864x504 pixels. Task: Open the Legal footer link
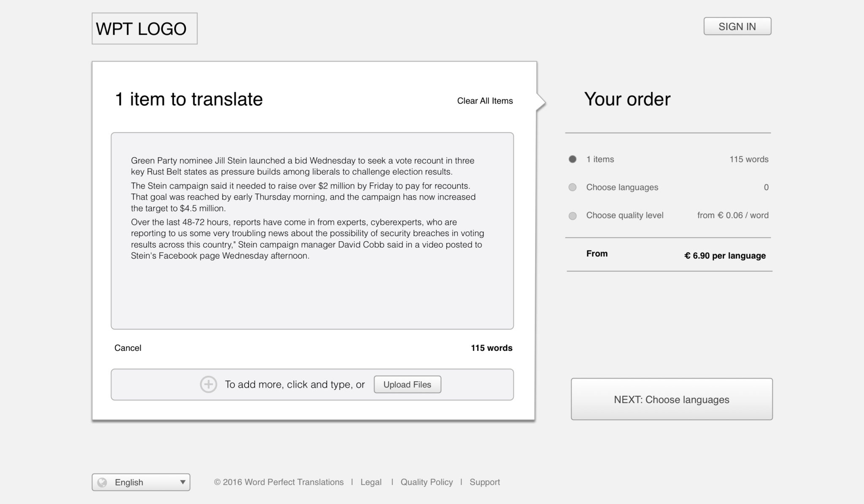[371, 482]
